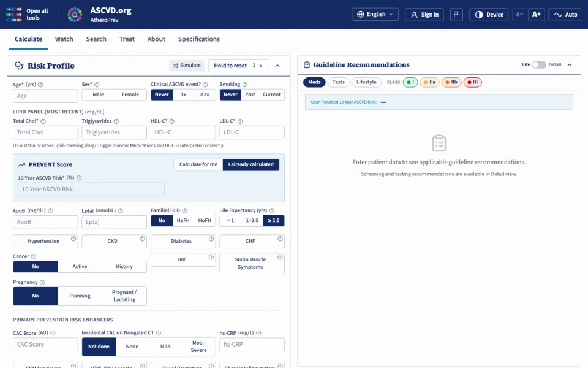Click the Simulate button

tap(186, 66)
